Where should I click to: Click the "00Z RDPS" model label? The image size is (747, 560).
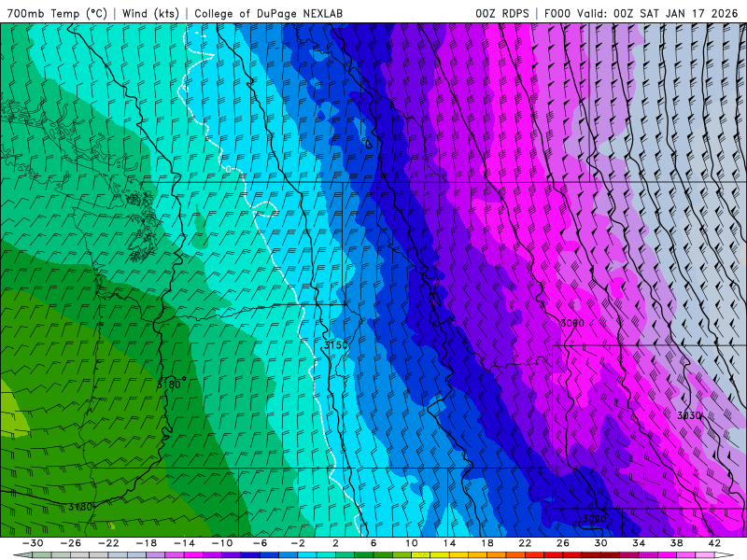tap(502, 13)
